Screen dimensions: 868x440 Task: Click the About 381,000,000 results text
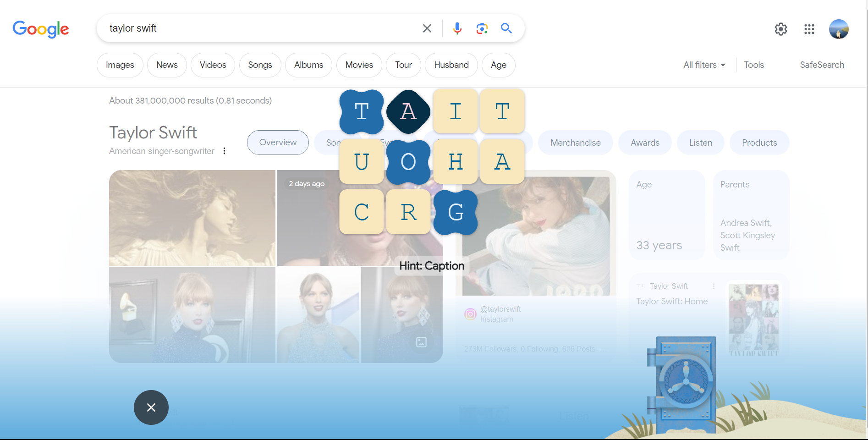point(190,100)
